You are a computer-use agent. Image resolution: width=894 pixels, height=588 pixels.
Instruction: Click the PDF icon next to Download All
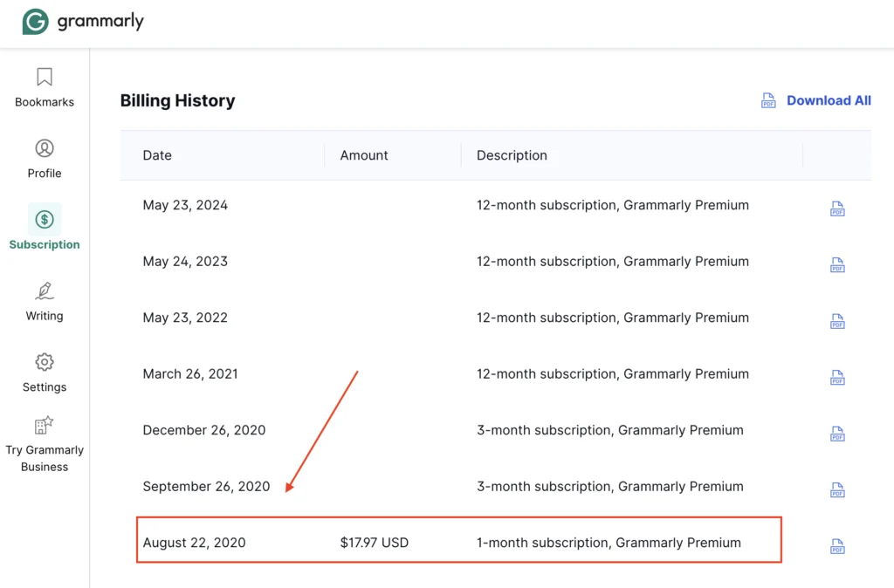[x=768, y=100]
